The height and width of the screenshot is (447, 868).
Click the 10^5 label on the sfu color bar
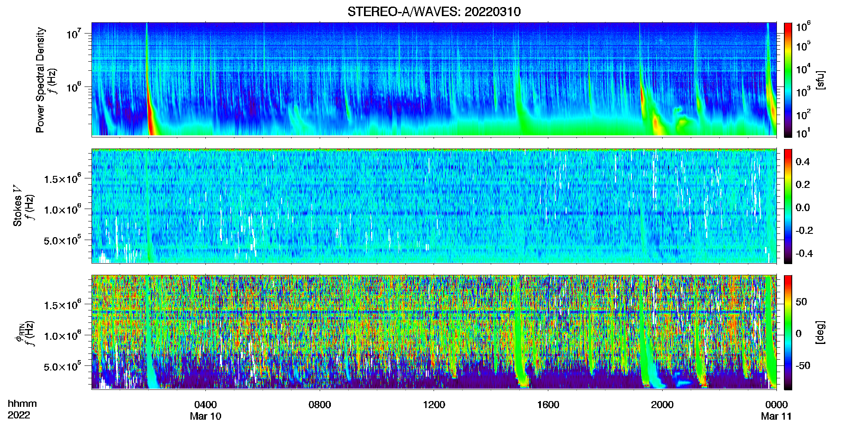coord(803,46)
